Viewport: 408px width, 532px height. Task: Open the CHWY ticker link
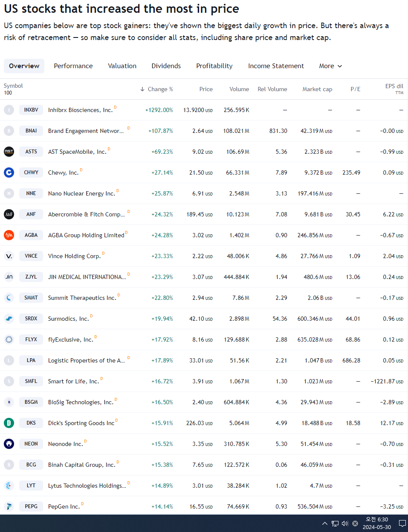coord(31,173)
